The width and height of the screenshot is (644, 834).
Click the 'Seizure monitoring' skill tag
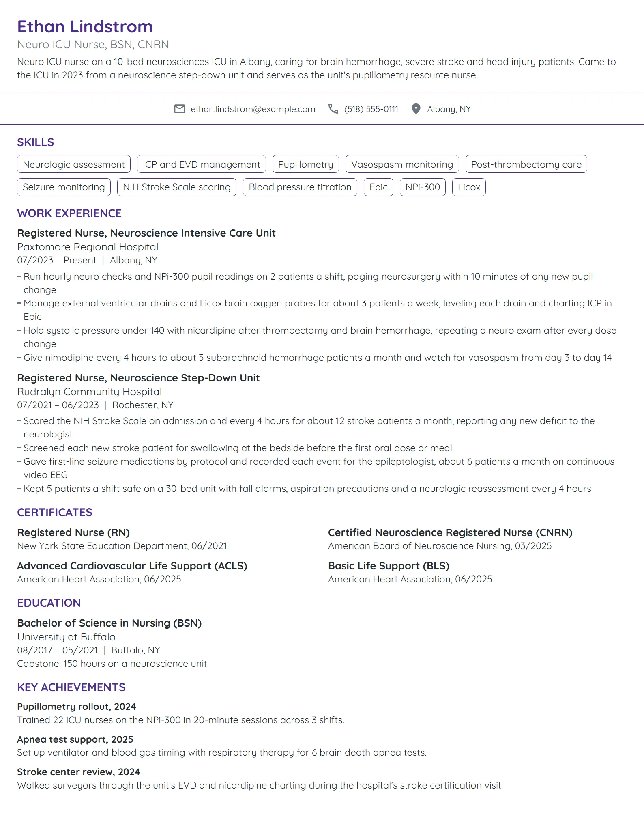[x=64, y=187]
